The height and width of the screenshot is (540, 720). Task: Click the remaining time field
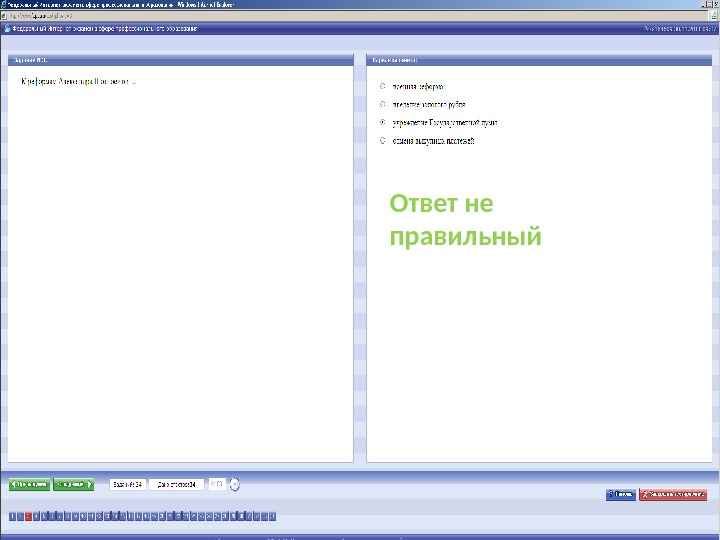[217, 484]
